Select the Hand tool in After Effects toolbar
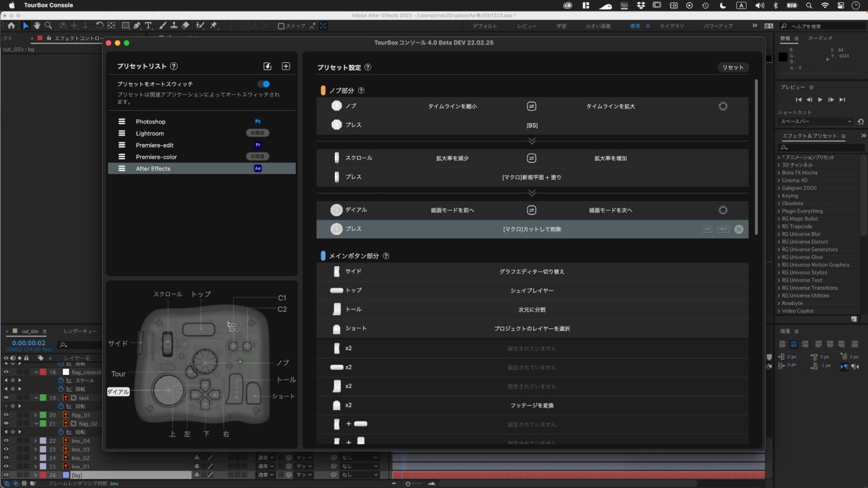 click(x=37, y=26)
